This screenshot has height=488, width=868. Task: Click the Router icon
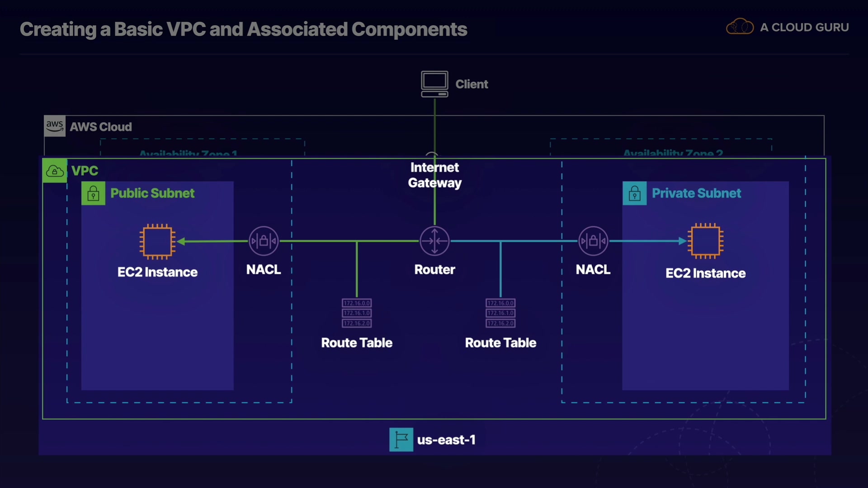[434, 241]
